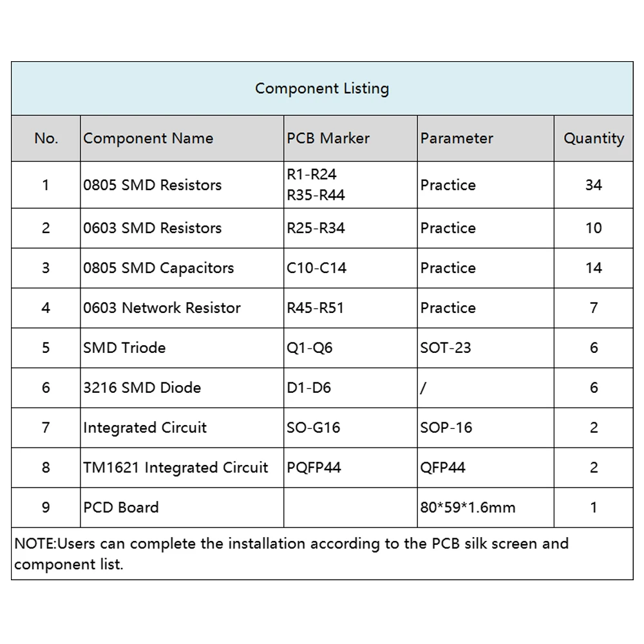Screen dimensions: 644x644
Task: Click the 80*59*1.6mm parameter cell
Action: point(468,507)
